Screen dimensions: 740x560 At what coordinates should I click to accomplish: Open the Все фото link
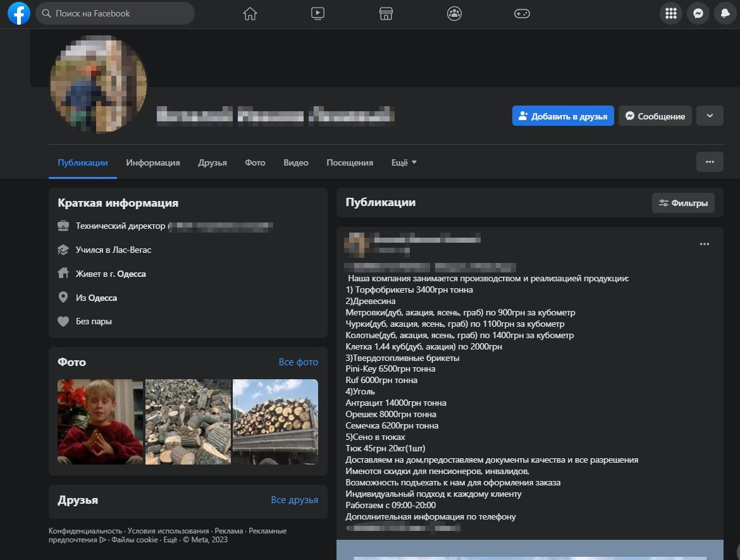pos(298,362)
